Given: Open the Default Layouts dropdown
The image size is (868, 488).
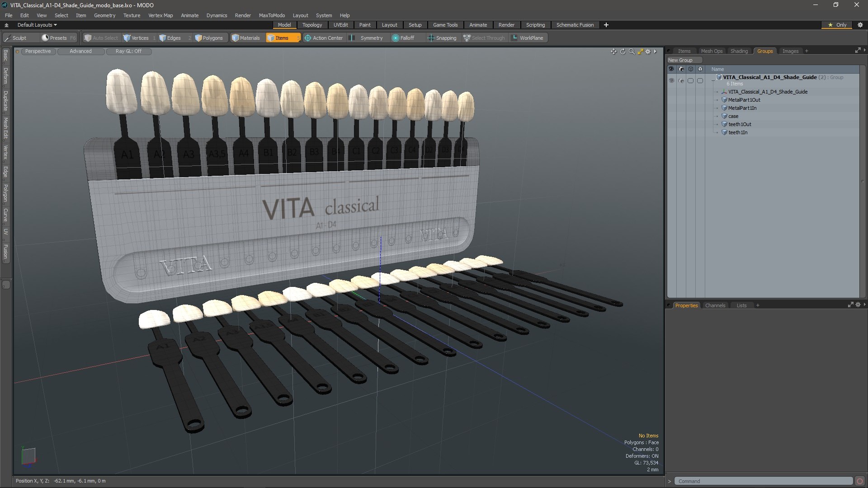Looking at the screenshot, I should tap(37, 25).
